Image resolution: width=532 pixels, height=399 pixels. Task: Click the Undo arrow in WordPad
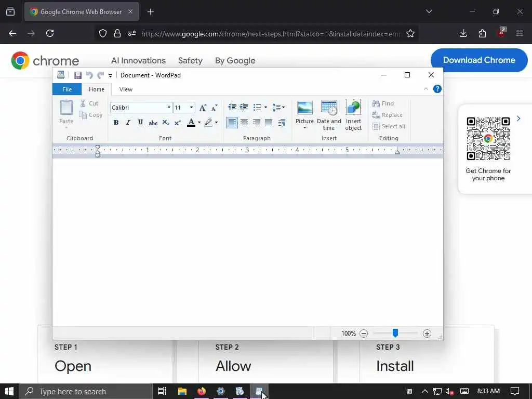pos(89,75)
